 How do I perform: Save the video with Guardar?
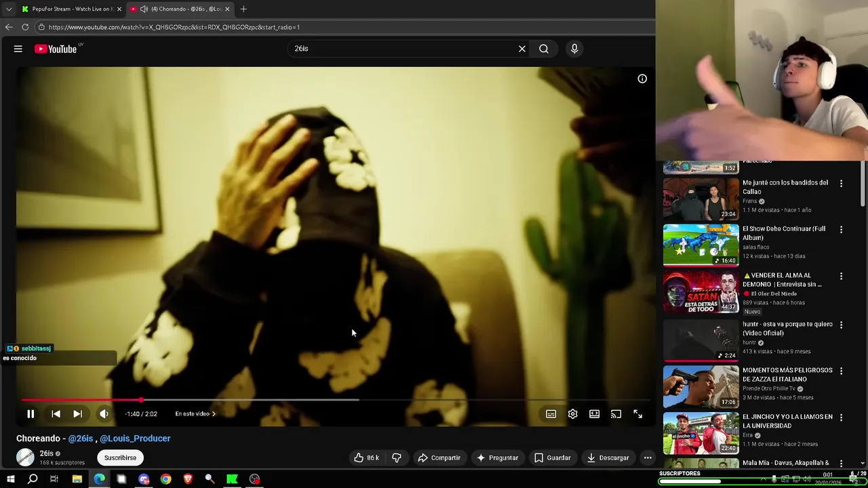552,457
